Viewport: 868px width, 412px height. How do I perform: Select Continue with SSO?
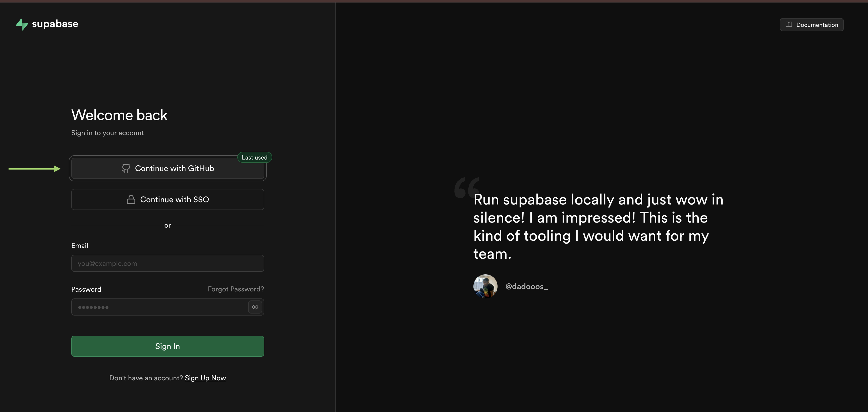point(168,199)
